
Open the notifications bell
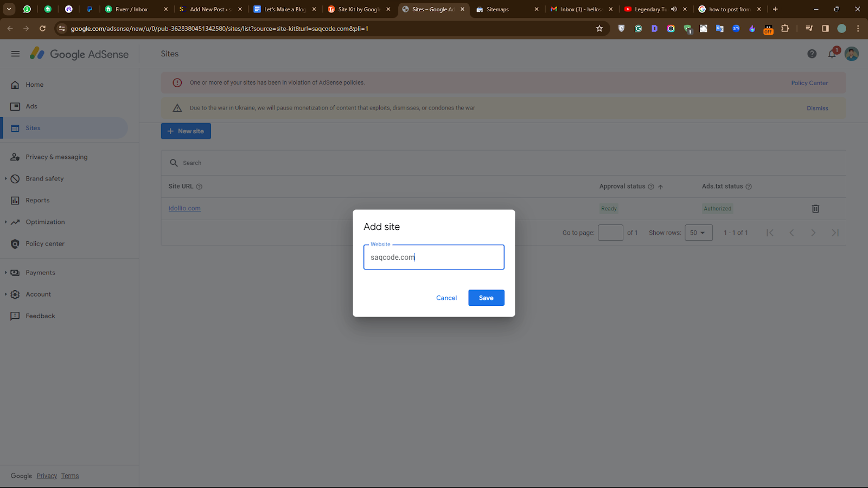point(832,54)
